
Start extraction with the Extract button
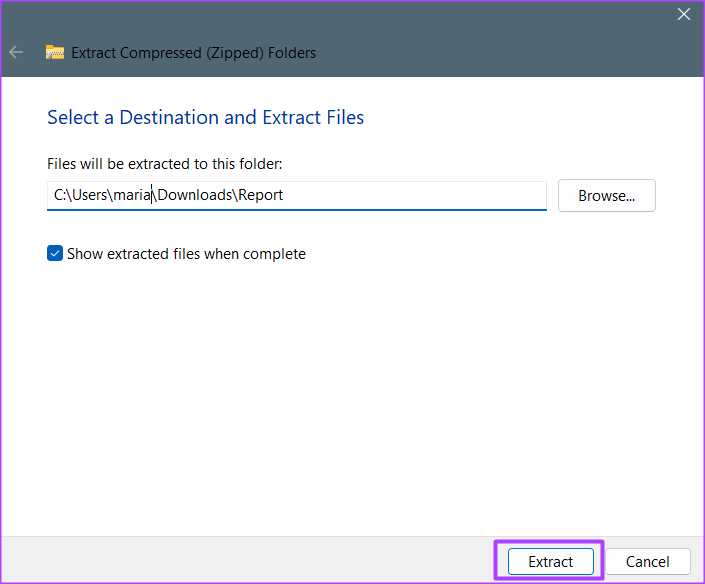tap(550, 561)
